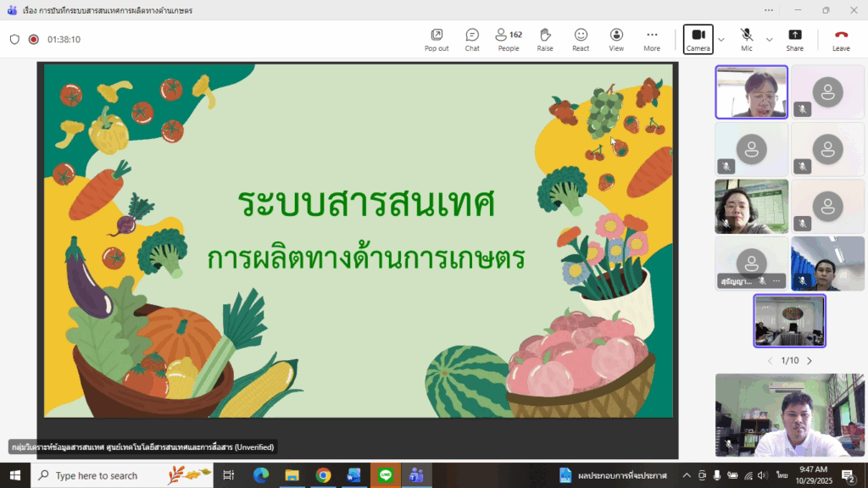Open the More actions menu
Screen dimensions: 868x488
[651, 39]
